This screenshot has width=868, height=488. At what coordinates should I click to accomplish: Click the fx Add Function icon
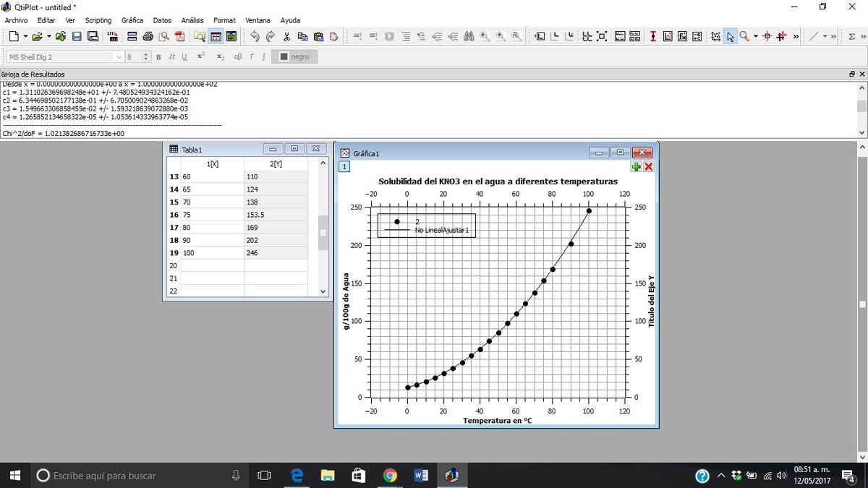pyautogui.click(x=683, y=36)
